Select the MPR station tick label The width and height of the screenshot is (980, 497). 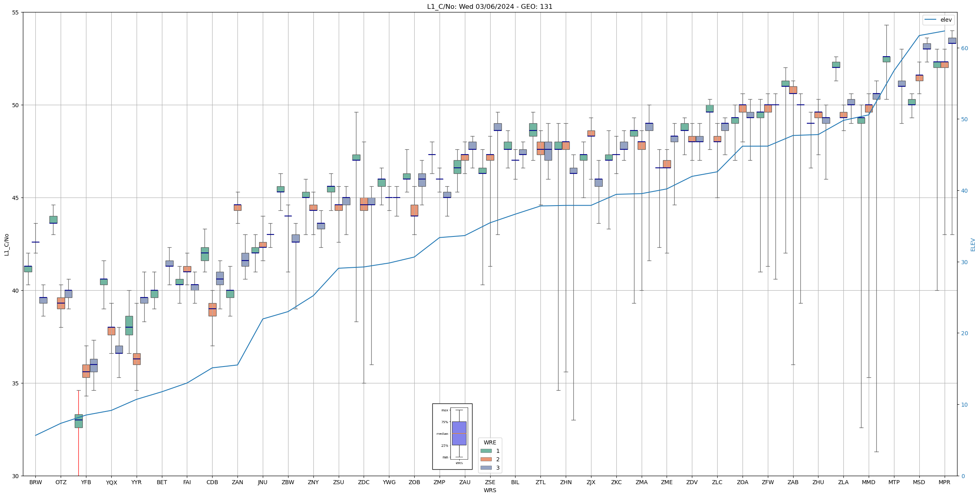[x=944, y=482]
